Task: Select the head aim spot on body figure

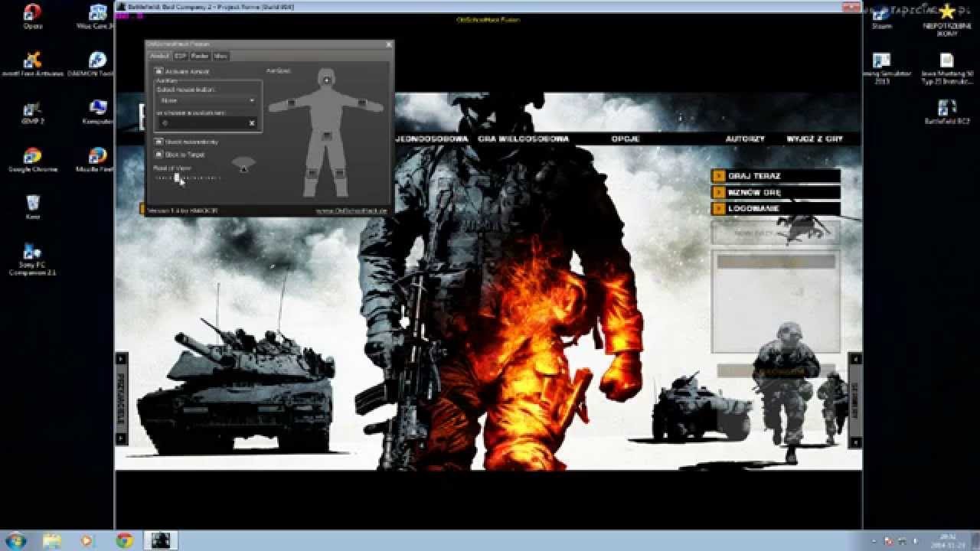Action: (327, 80)
